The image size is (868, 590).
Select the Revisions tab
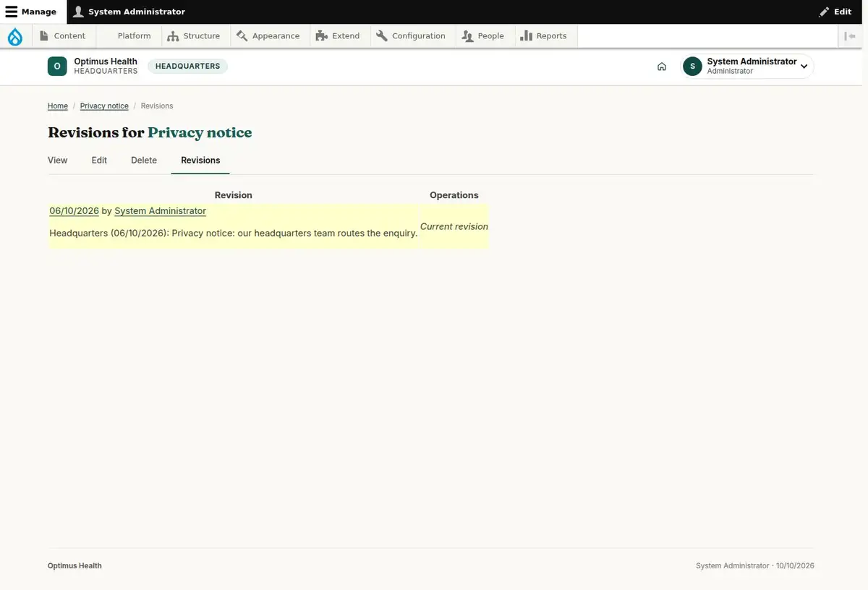click(200, 161)
